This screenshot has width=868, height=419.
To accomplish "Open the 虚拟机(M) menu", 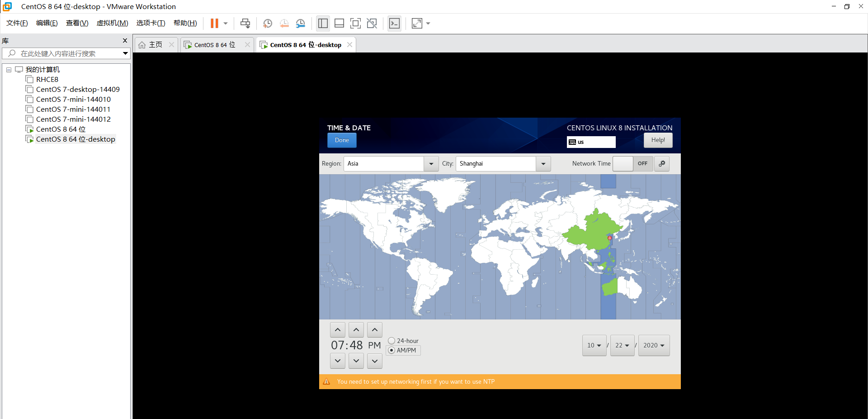I will [113, 23].
